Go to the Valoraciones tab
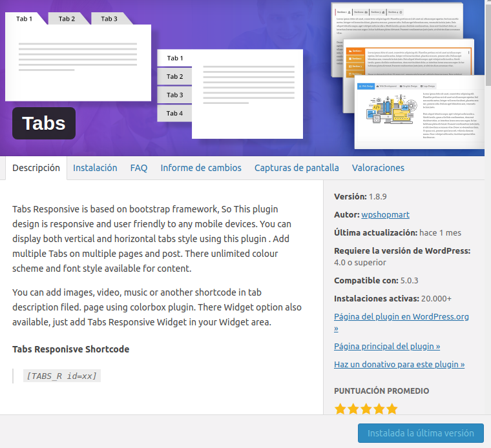Viewport: 491px width, 448px height. pyautogui.click(x=378, y=168)
